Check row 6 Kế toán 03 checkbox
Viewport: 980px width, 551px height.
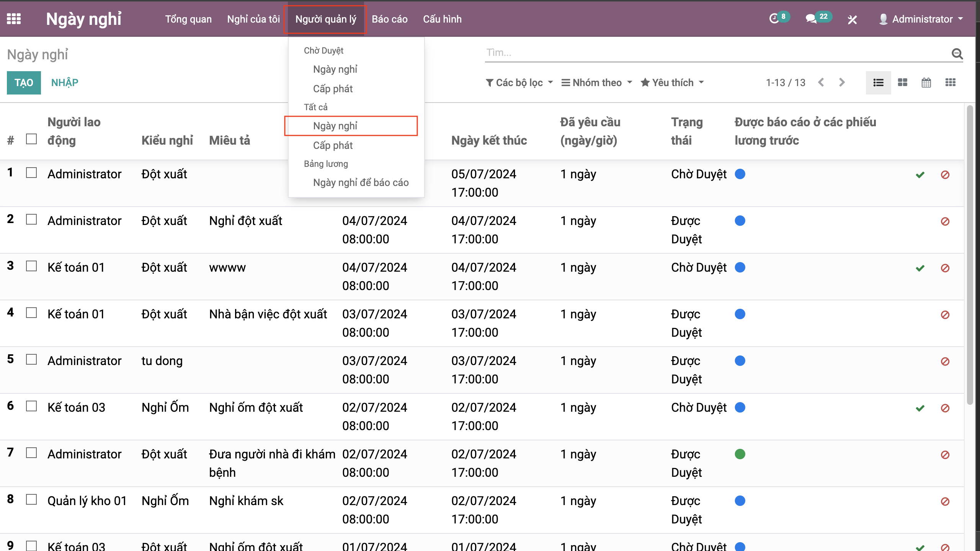(31, 406)
